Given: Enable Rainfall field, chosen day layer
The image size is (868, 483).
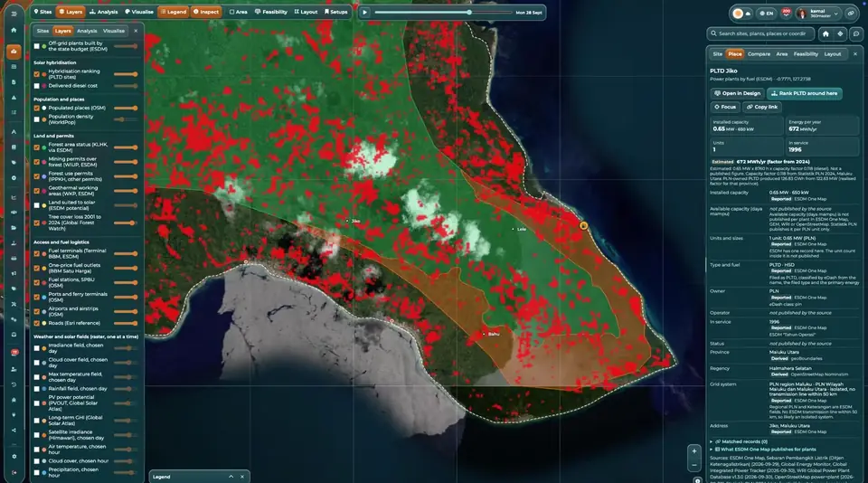Looking at the screenshot, I should click(x=37, y=389).
